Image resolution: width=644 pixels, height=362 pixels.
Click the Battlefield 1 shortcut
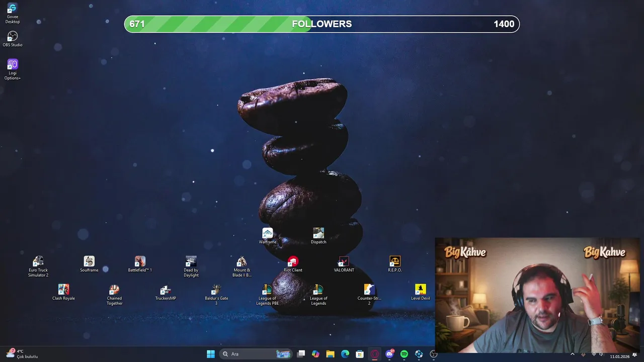point(140,264)
